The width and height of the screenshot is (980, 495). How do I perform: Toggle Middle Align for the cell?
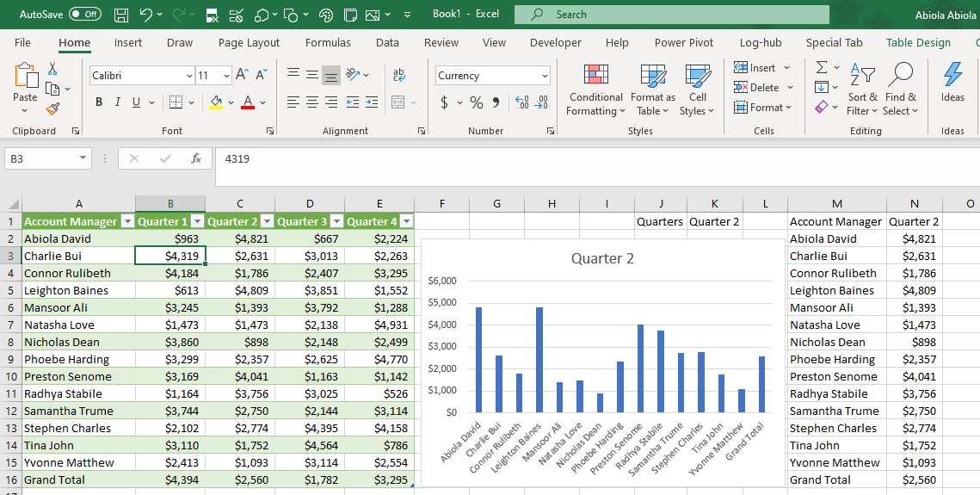point(311,75)
